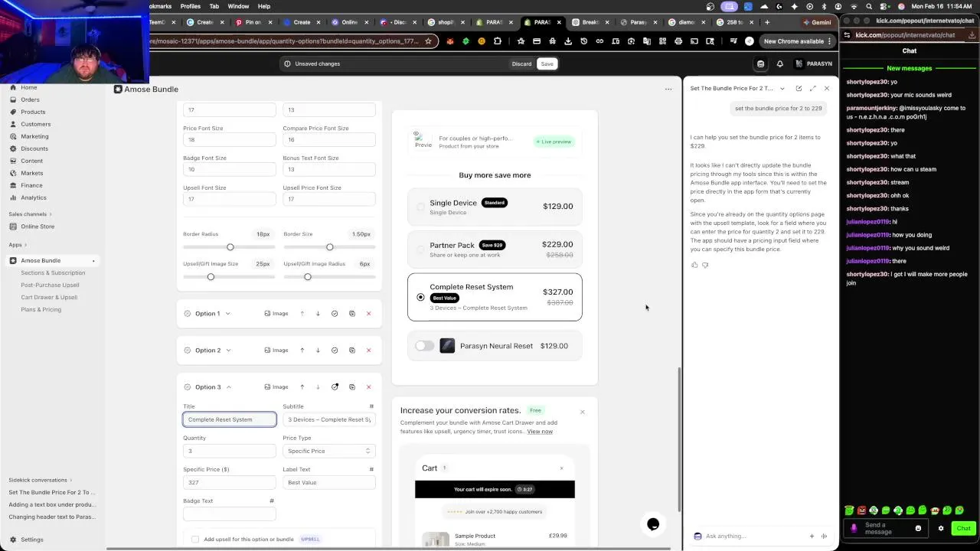Screen dimensions: 980x551
Task: Open Kick chat settings gear
Action: [x=941, y=528]
